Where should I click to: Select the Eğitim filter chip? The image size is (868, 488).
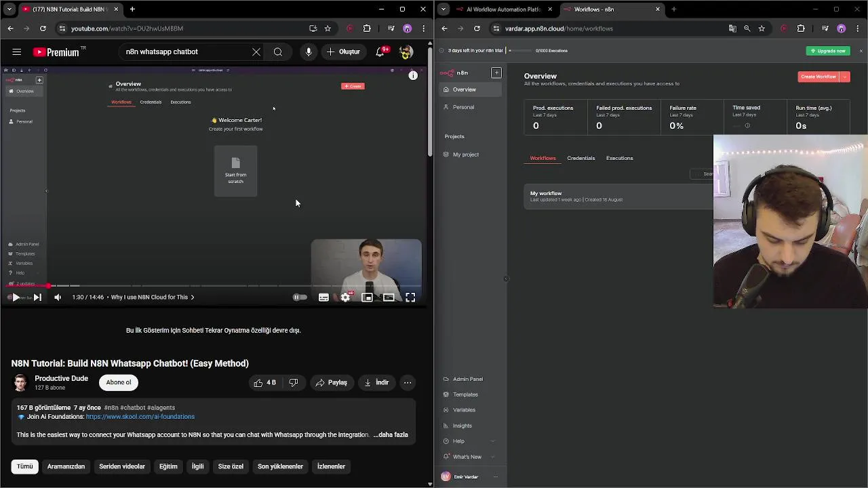pyautogui.click(x=168, y=466)
